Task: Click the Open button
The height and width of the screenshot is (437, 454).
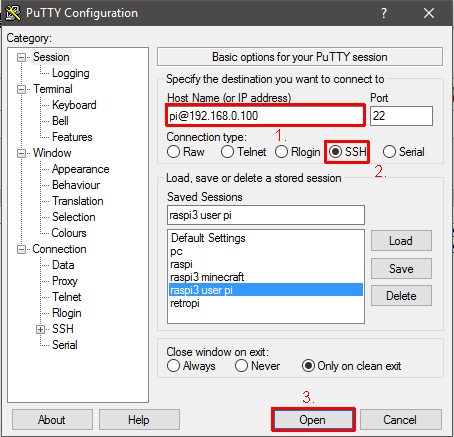Action: click(x=313, y=420)
